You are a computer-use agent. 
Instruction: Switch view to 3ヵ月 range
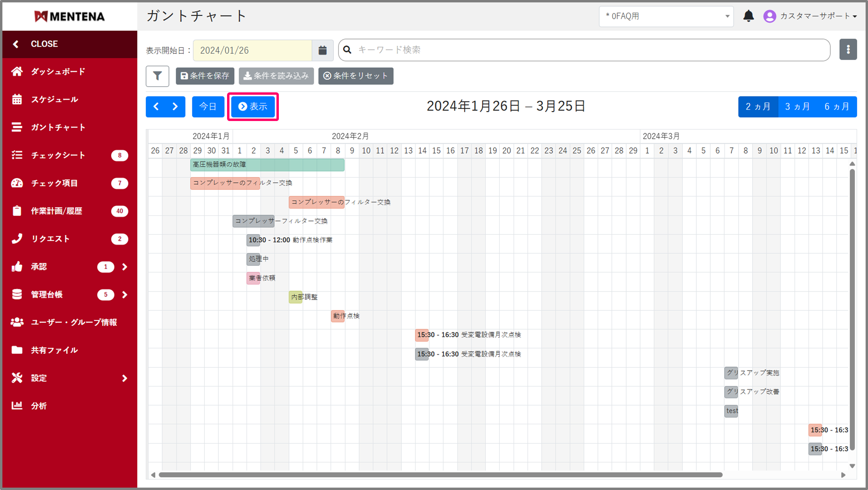(797, 107)
